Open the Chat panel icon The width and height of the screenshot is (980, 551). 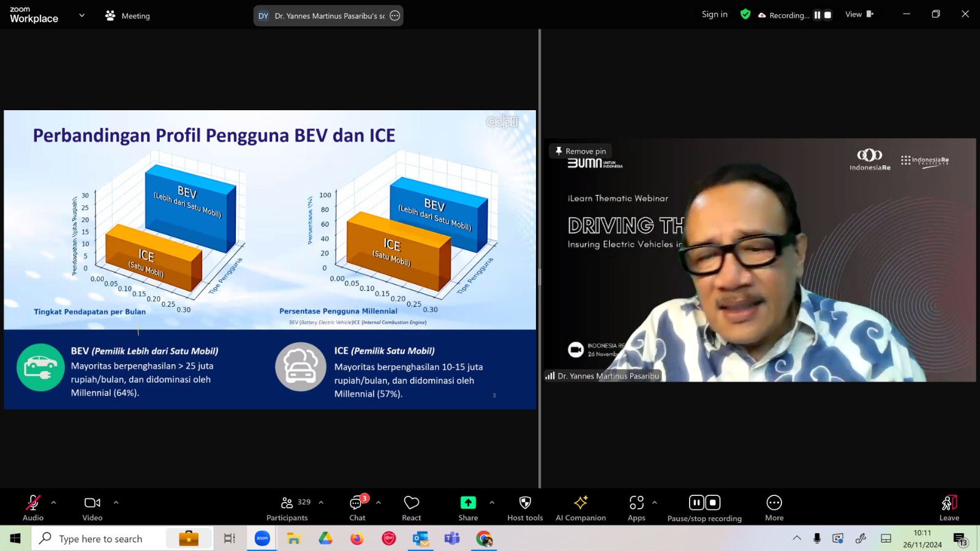pyautogui.click(x=356, y=503)
